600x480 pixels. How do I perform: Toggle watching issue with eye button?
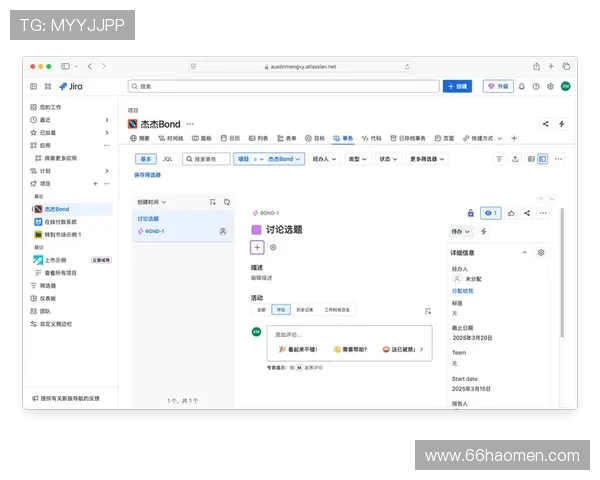[491, 213]
